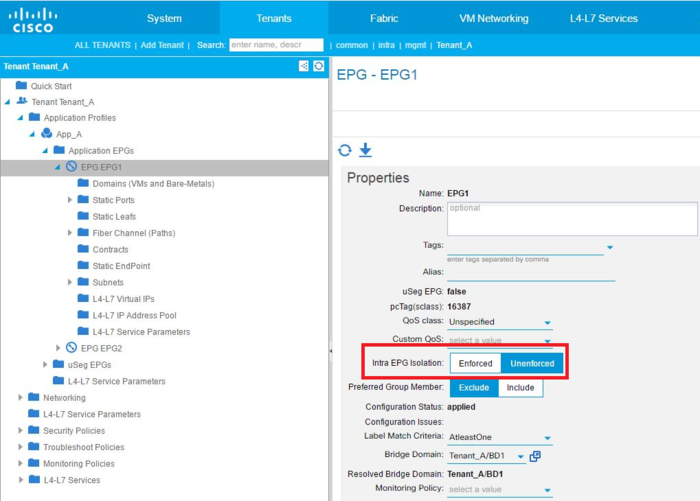Open the Bridge Domain link icon
The width and height of the screenshot is (700, 501).
535,456
